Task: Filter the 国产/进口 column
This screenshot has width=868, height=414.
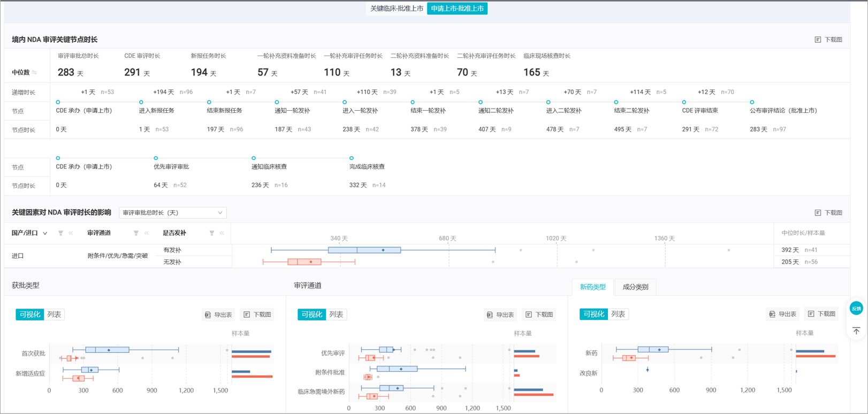Action: tap(60, 233)
